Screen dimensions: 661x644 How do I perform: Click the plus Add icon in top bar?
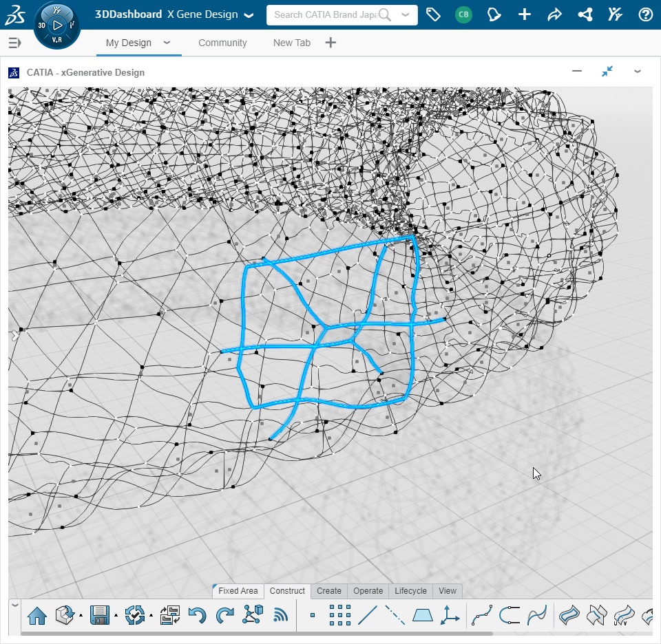[524, 14]
